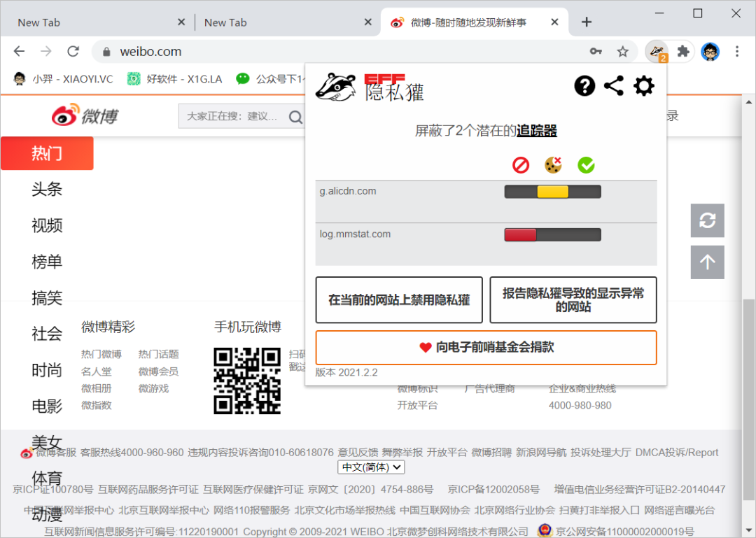Open Privacy Badger settings gear
Screen dimensions: 756x538
(644, 86)
